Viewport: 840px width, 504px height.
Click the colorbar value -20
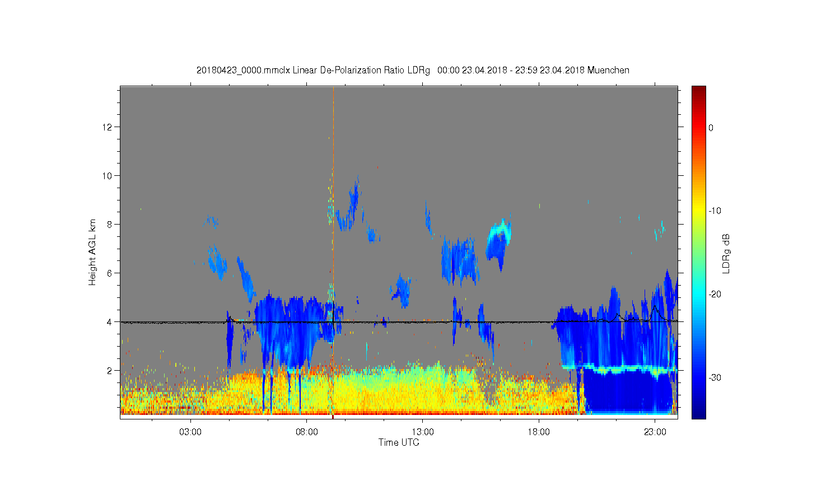tap(715, 295)
